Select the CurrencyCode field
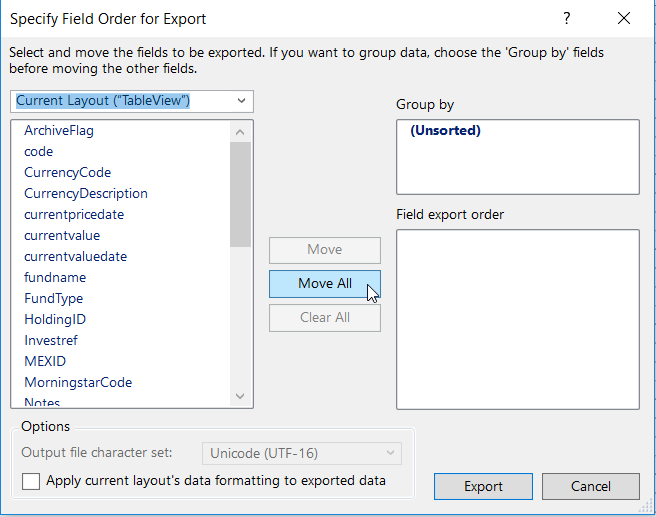This screenshot has width=656, height=517. point(68,173)
